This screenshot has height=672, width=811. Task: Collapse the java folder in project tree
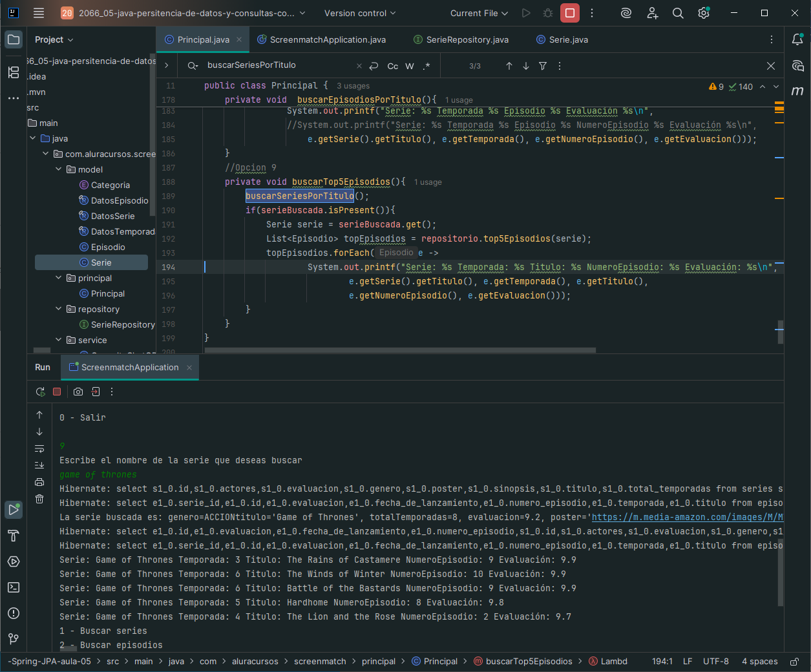33,138
